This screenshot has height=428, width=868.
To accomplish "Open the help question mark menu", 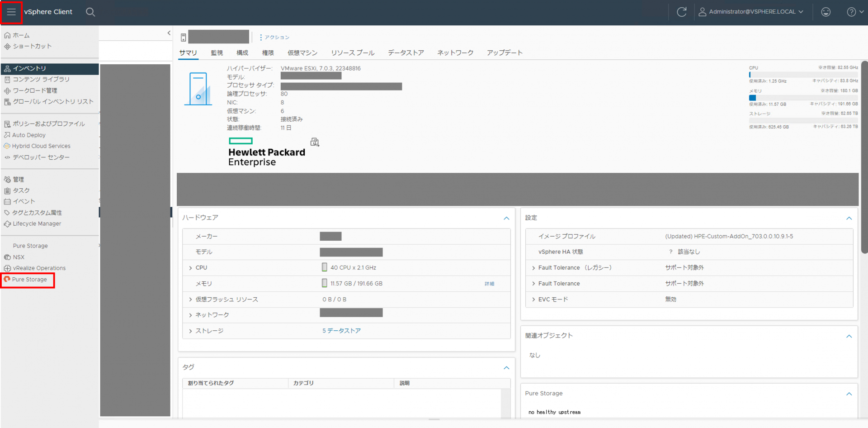I will point(854,12).
